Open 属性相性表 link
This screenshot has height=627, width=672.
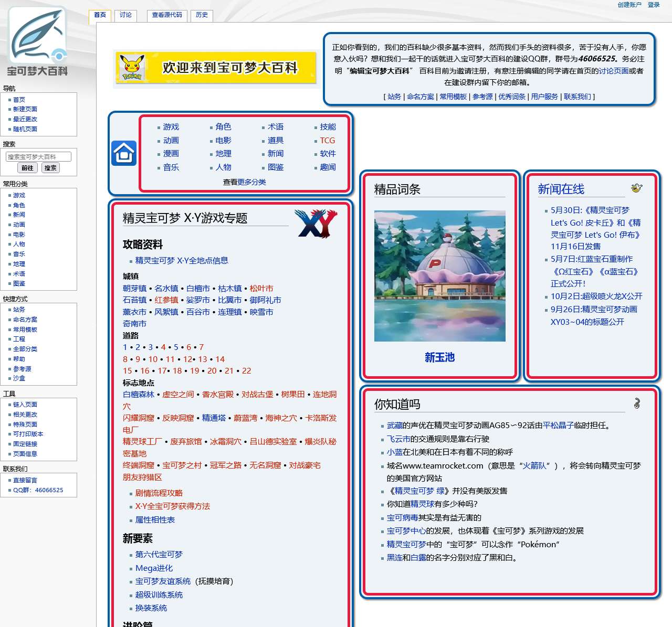[x=155, y=520]
